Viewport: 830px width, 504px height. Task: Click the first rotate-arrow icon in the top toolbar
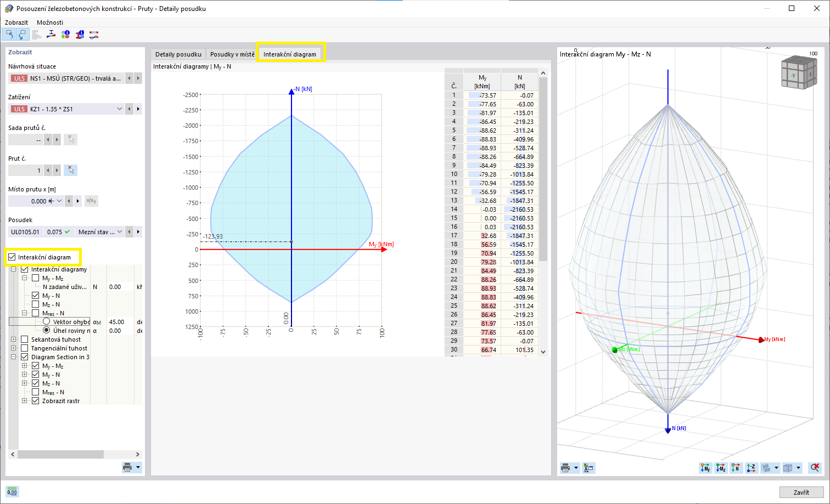pyautogui.click(x=9, y=35)
